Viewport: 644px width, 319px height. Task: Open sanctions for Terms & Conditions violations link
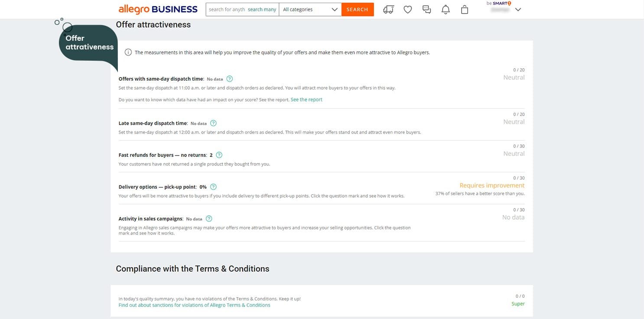coord(194,305)
